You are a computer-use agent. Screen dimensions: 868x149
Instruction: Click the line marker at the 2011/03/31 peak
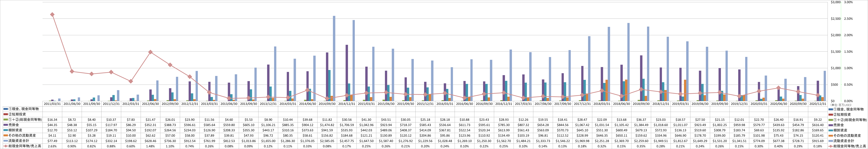click(52, 14)
